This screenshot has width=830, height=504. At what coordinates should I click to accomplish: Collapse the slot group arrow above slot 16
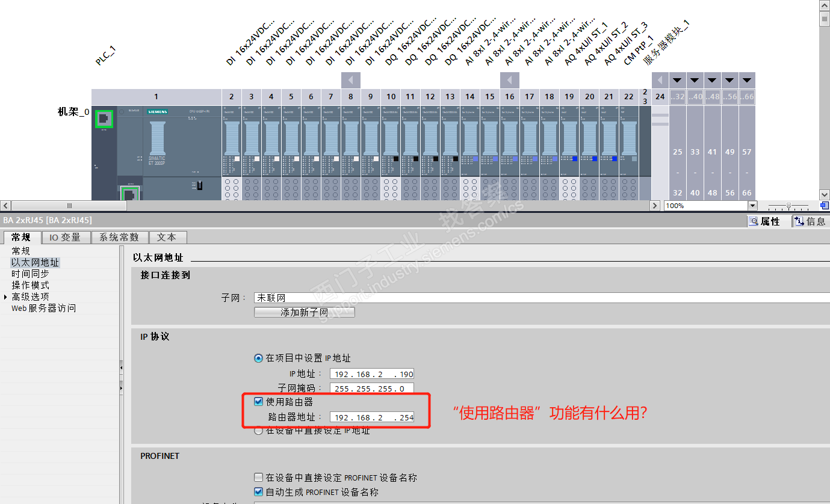510,80
